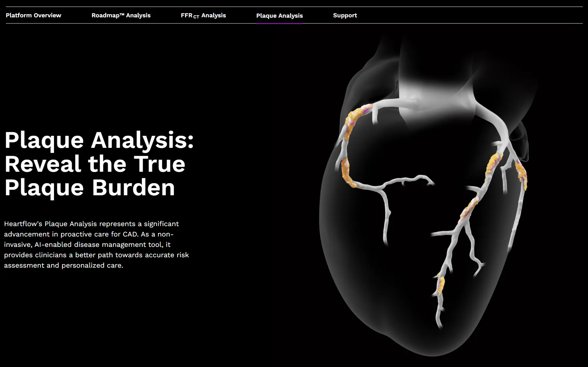Click the 'Plaque Burden' heading line
Viewport: 588px width, 367px height.
click(x=89, y=187)
